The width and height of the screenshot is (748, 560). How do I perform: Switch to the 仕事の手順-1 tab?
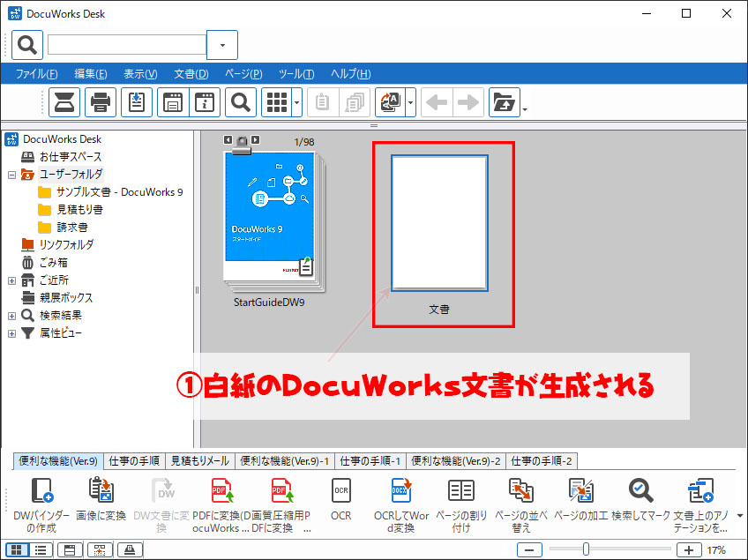(x=370, y=460)
